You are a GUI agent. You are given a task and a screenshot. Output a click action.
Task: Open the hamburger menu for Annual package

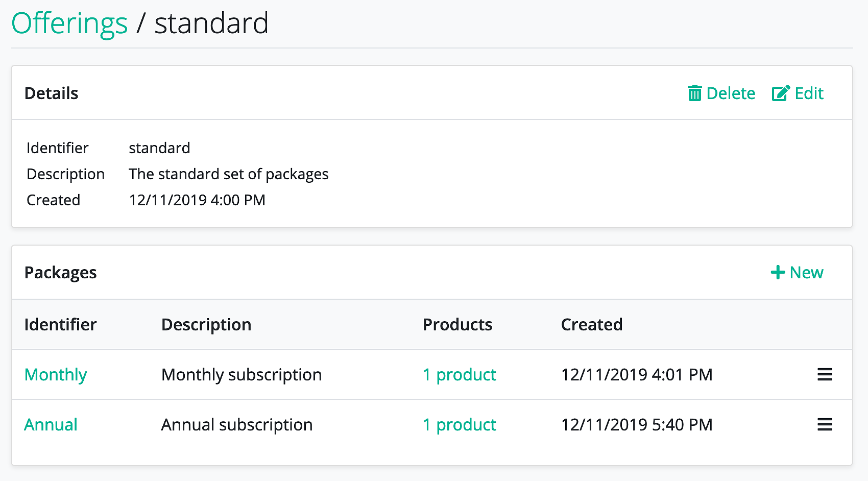[x=825, y=424]
